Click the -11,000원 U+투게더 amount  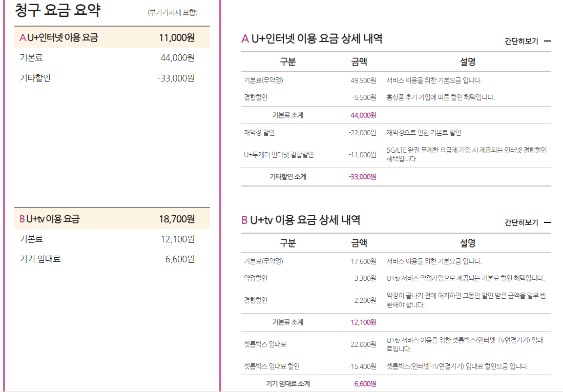[x=362, y=155]
